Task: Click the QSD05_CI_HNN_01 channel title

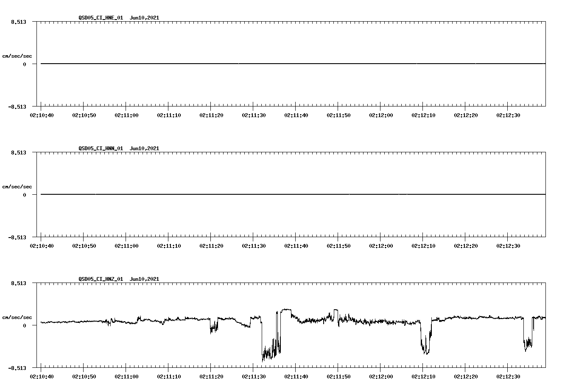Action: [101, 148]
